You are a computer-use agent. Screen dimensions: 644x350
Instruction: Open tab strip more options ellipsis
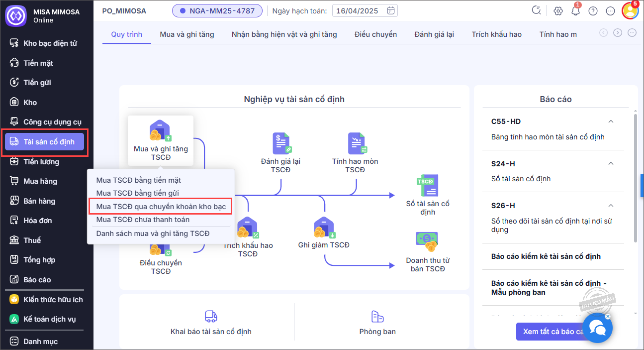point(632,33)
